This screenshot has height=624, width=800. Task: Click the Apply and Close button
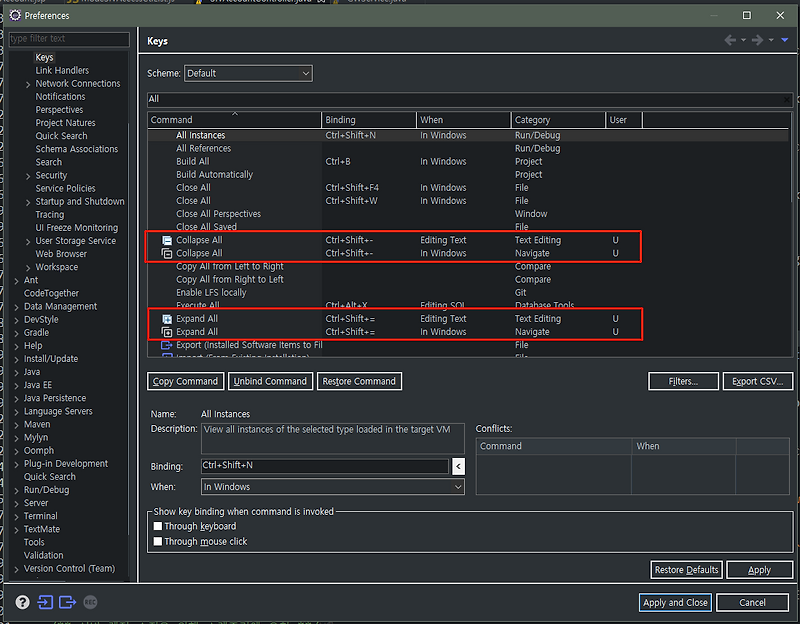point(676,603)
